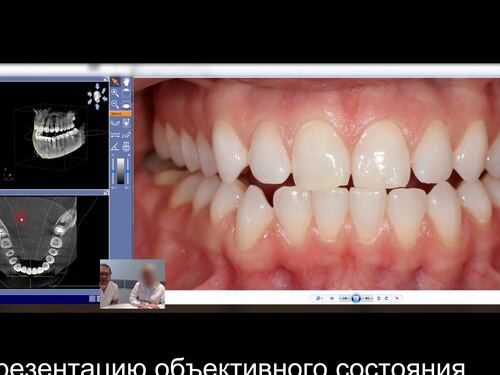The height and width of the screenshot is (375, 500).
Task: Click the right arrow beside orientation head
Action: 105,99
